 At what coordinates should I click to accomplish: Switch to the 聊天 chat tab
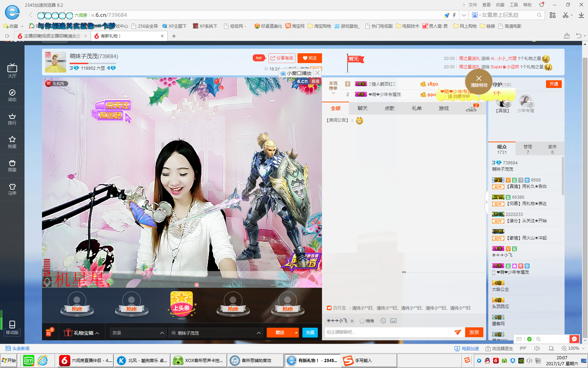(363, 108)
